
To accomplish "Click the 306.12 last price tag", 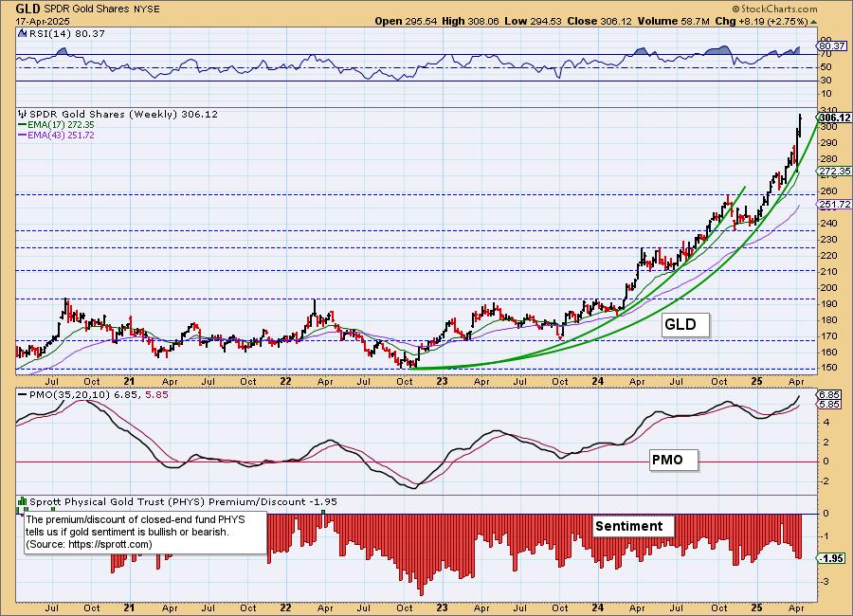I will click(834, 118).
